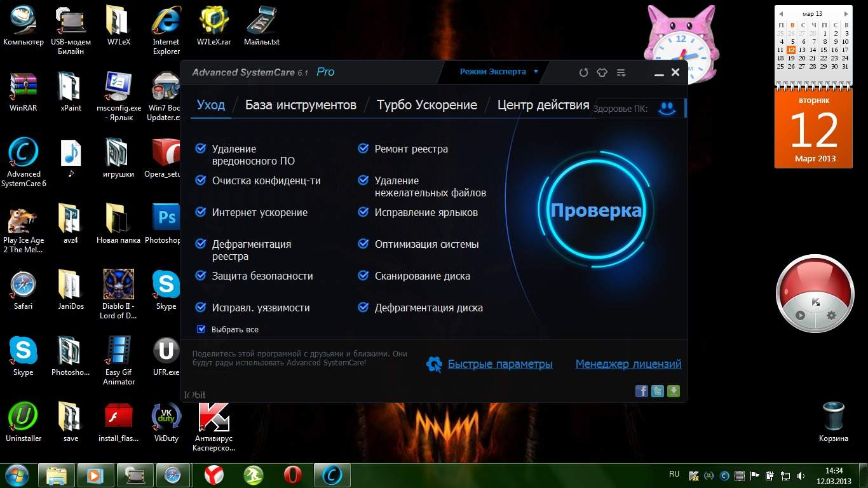Select the Uninstaller desktop icon
This screenshot has width=868, height=488.
pyautogui.click(x=24, y=423)
